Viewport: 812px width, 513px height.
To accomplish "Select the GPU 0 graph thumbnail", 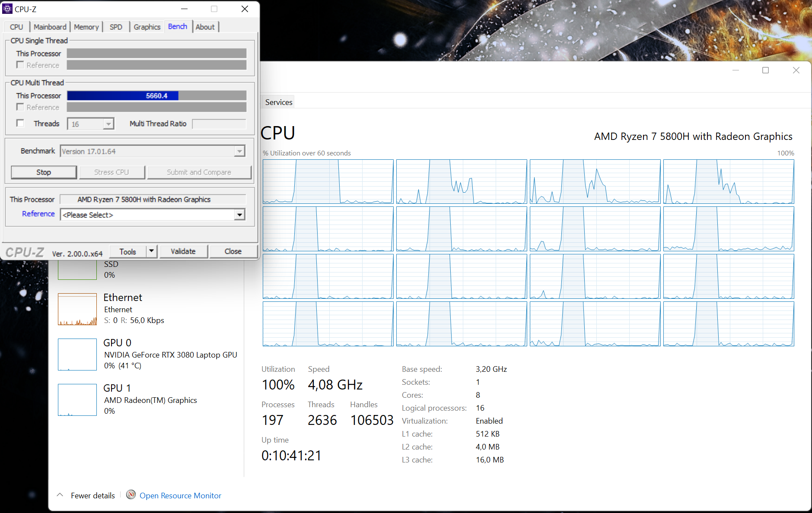I will tap(77, 355).
